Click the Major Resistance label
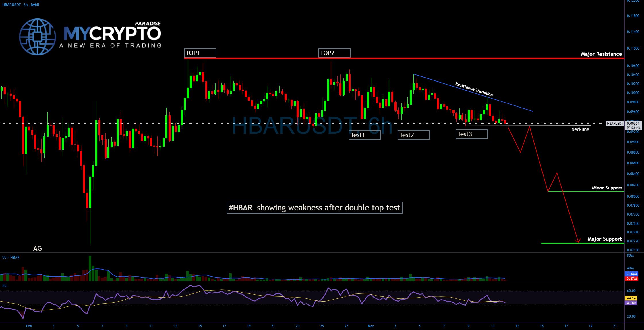This screenshot has height=330, width=644. coord(601,54)
